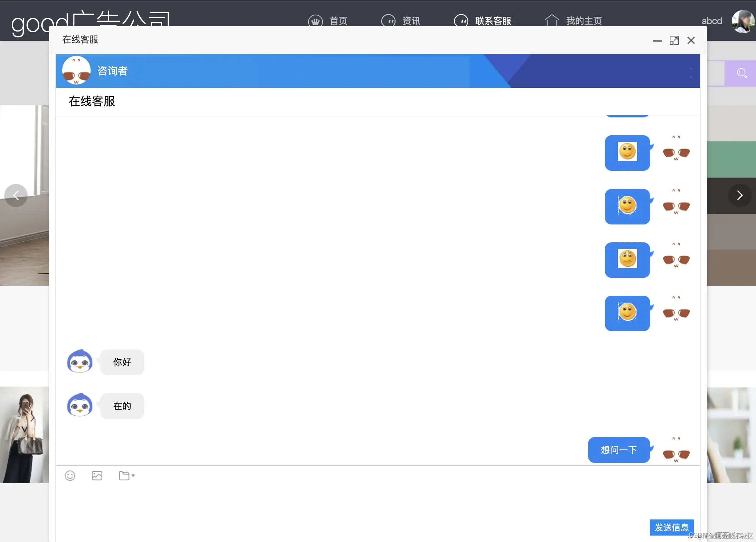
Task: Click the abcd username link
Action: tap(712, 21)
